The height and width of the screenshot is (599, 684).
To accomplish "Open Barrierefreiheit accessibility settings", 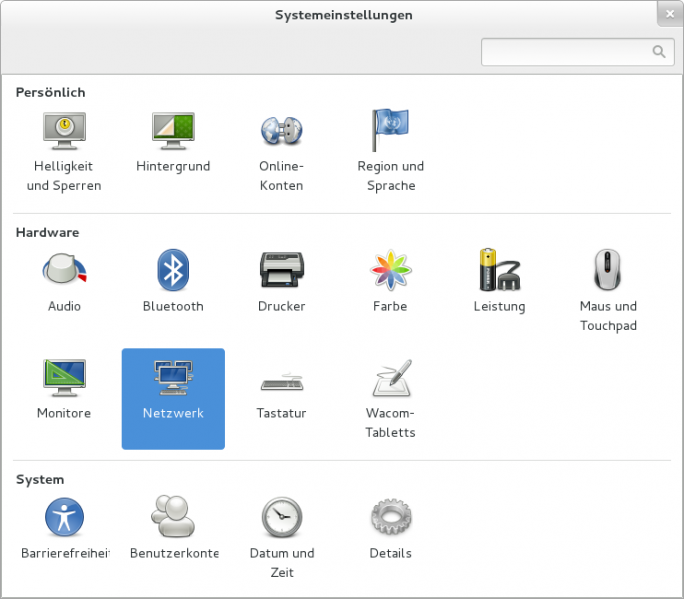I will tap(64, 528).
